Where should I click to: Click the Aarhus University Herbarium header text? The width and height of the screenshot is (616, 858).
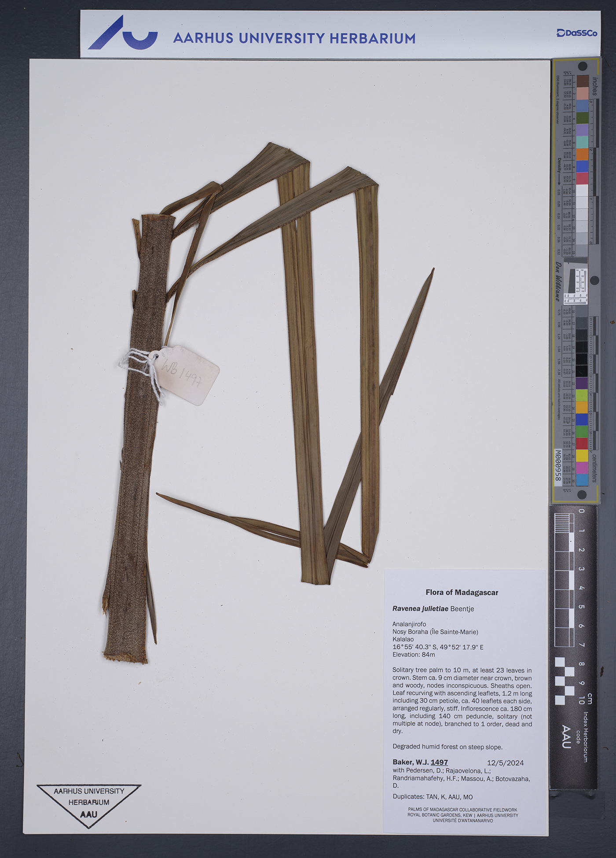(x=294, y=38)
